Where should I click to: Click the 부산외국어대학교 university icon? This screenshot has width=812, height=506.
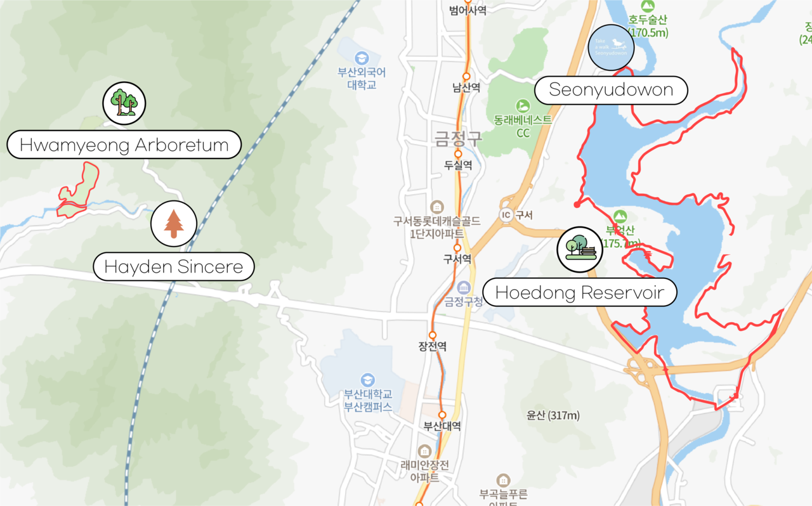[362, 58]
